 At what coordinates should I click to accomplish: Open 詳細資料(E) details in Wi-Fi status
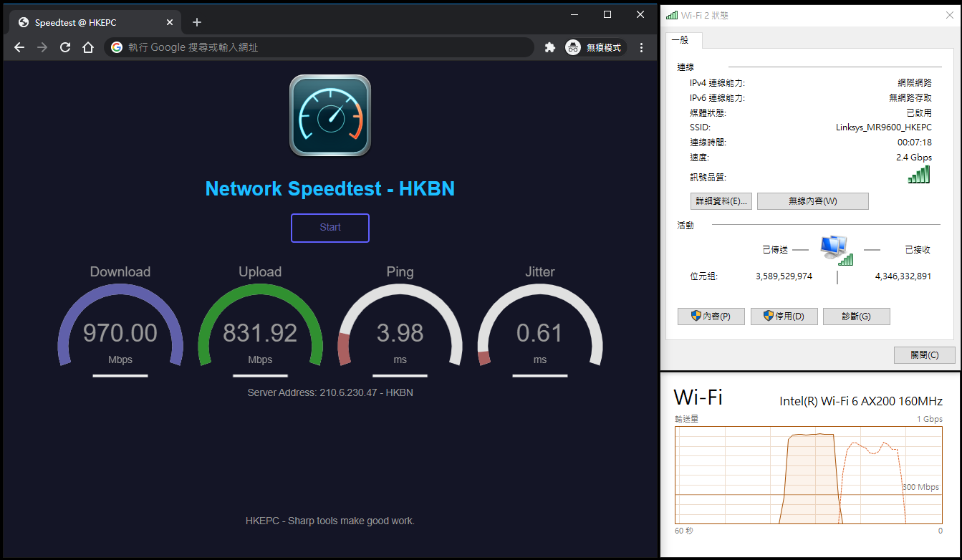[721, 201]
